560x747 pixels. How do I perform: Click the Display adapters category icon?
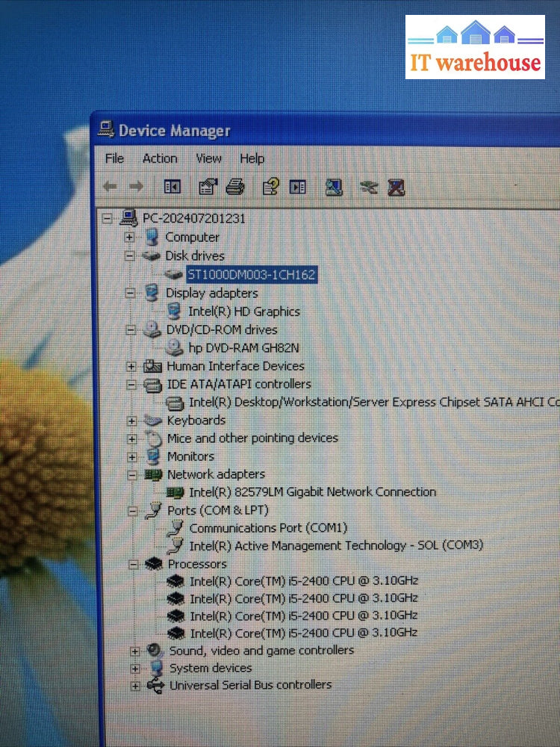click(152, 293)
